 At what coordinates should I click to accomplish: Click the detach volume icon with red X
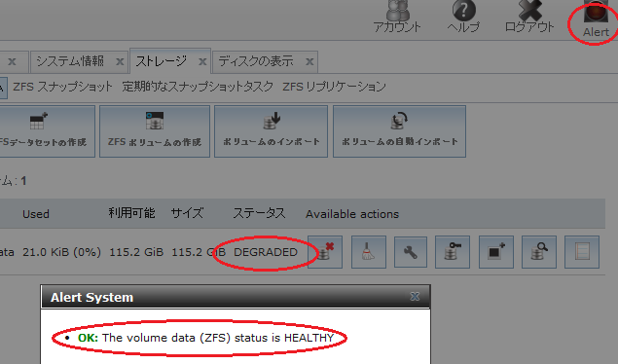point(325,252)
